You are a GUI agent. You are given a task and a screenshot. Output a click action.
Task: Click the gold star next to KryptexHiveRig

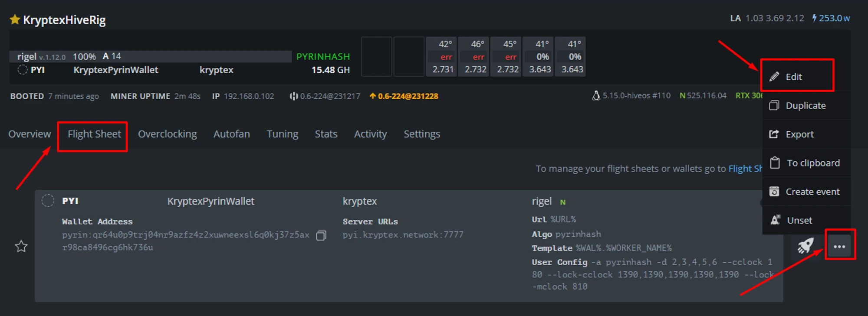tap(15, 20)
